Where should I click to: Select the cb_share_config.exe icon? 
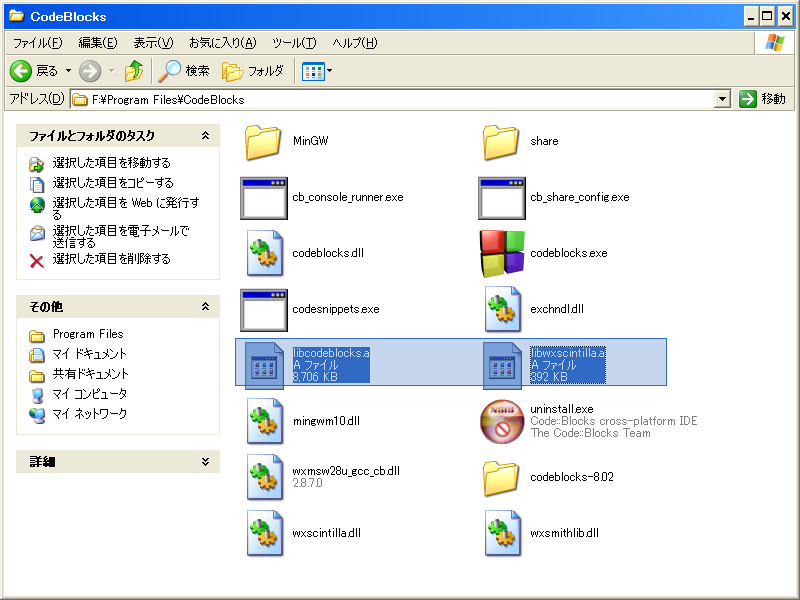click(x=502, y=198)
